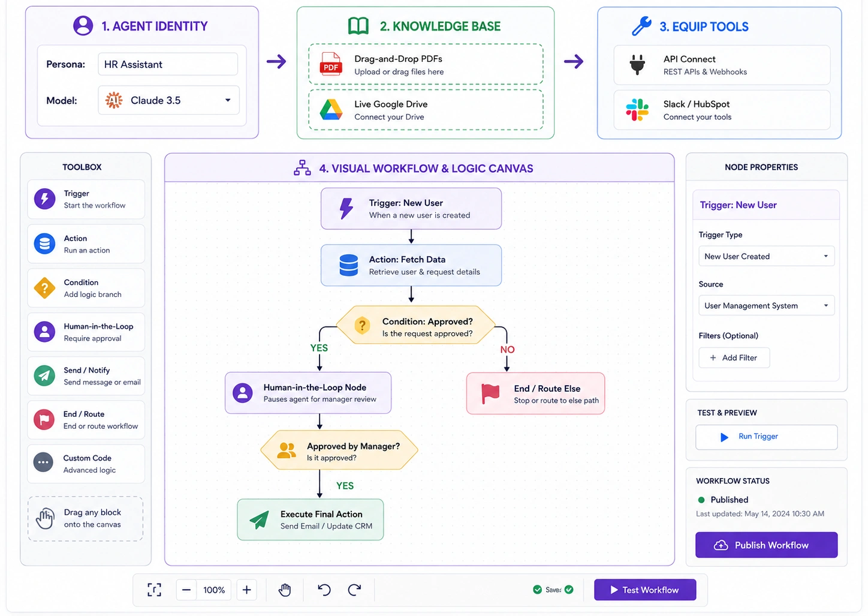Select the Condition: Approved? node
The height and width of the screenshot is (616, 868).
click(416, 326)
